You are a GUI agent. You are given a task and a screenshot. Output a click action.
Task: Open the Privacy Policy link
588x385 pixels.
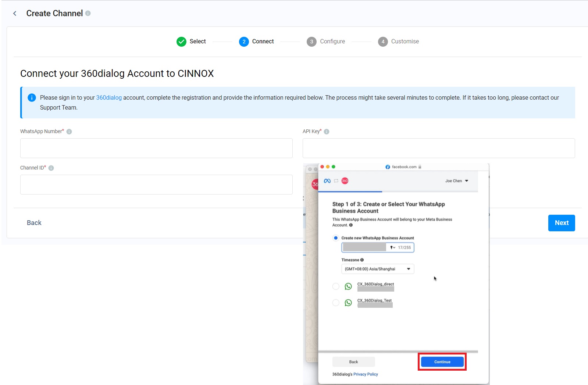pyautogui.click(x=366, y=374)
